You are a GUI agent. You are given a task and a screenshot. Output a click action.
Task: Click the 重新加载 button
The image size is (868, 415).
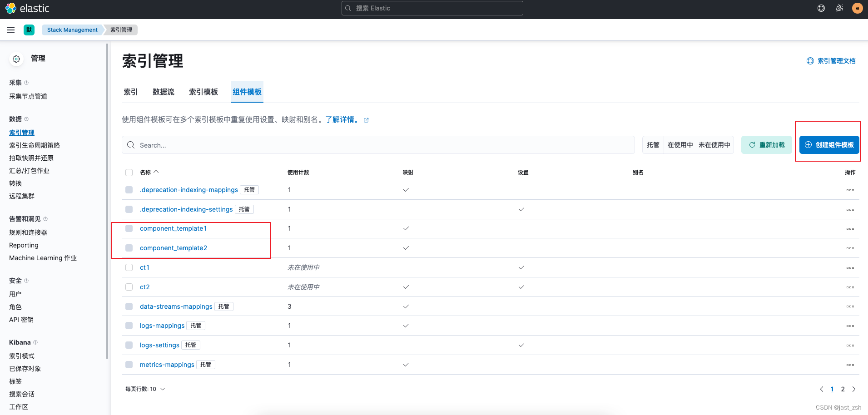767,145
